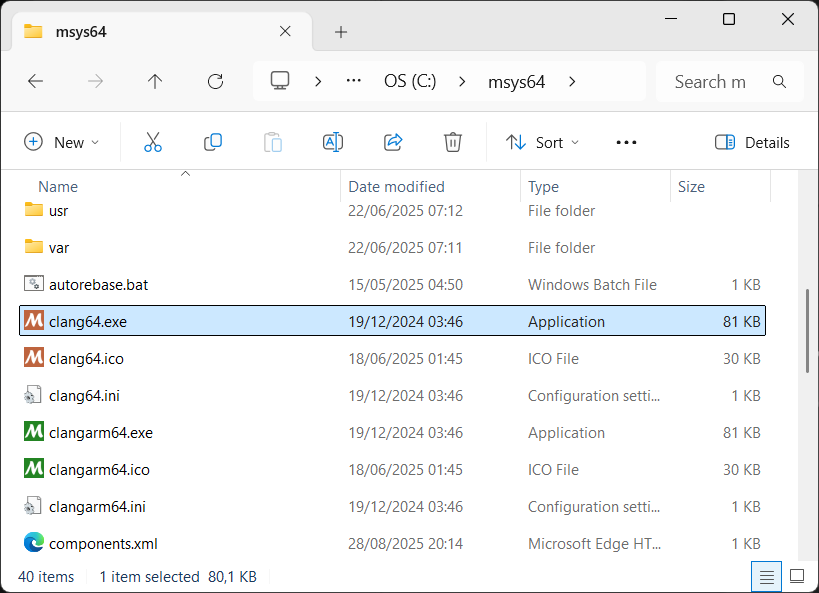Open components.xml with its Edge icon
The width and height of the screenshot is (819, 593).
click(33, 543)
